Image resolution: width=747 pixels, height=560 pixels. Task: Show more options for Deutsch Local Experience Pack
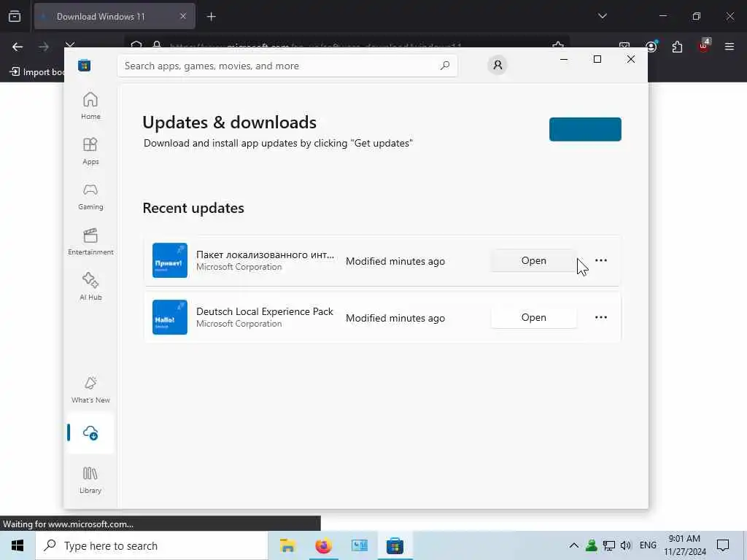click(x=601, y=317)
